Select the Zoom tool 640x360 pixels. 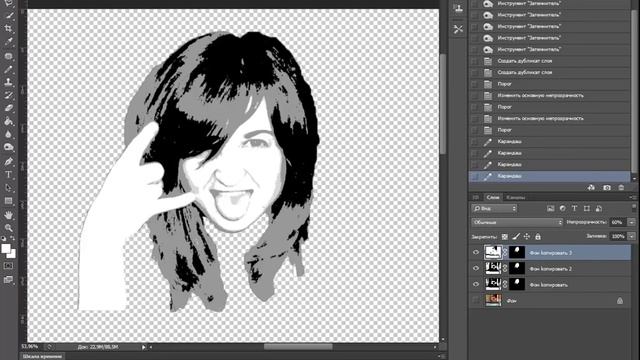[8, 228]
